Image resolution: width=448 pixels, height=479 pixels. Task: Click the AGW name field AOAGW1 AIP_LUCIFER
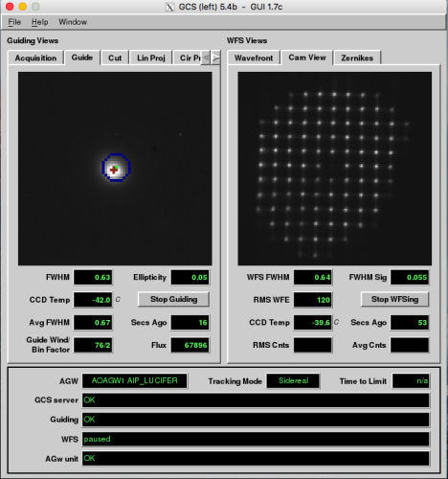coord(135,381)
